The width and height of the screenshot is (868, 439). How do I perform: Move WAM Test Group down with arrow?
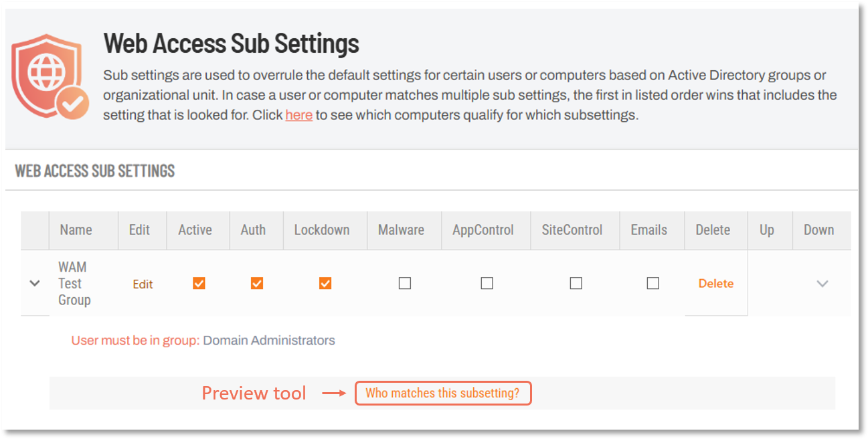[822, 284]
